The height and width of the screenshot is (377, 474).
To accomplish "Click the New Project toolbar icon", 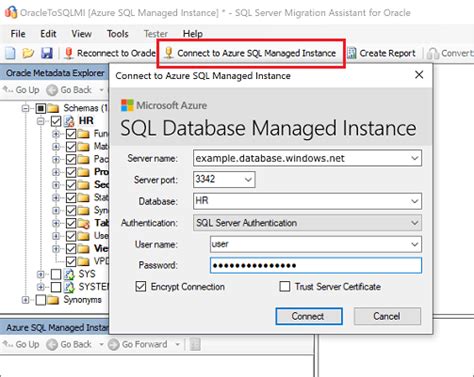I will click(10, 53).
